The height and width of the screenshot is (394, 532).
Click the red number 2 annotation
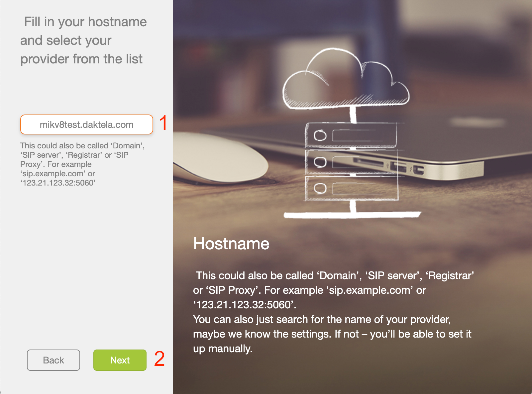(x=160, y=359)
